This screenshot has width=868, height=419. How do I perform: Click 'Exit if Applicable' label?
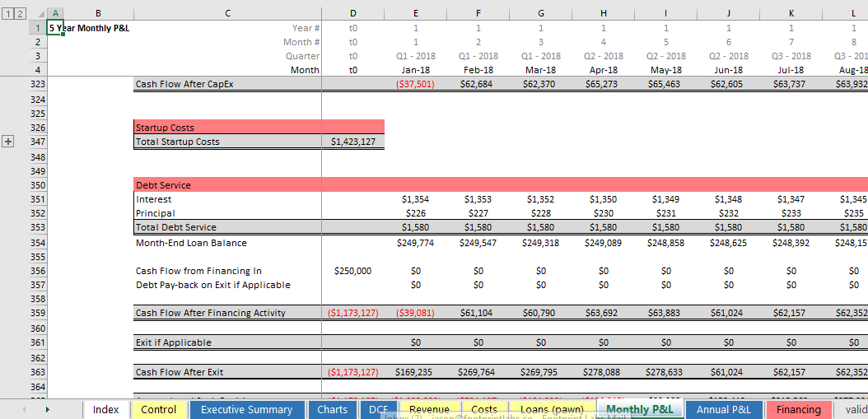coord(173,342)
